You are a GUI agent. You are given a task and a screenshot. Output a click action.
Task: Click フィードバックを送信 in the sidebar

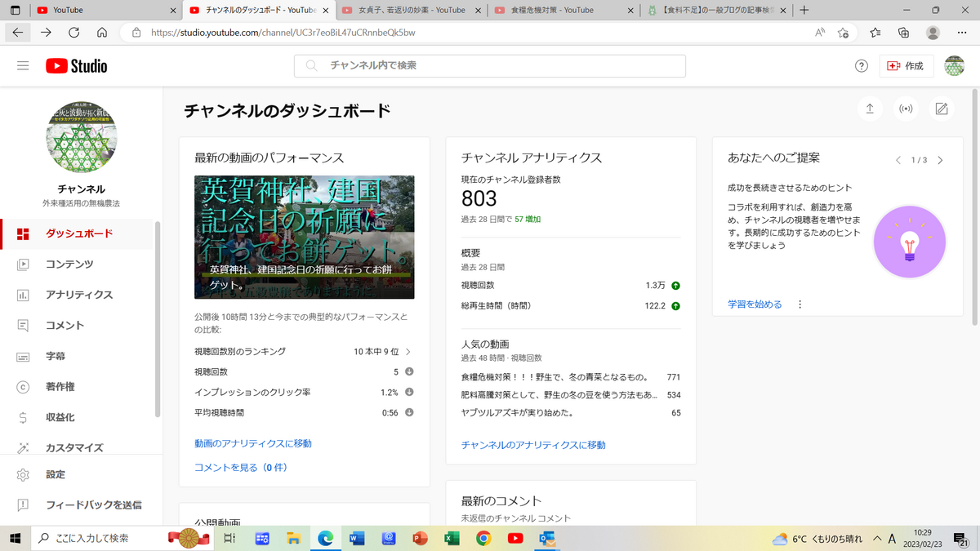(77, 504)
